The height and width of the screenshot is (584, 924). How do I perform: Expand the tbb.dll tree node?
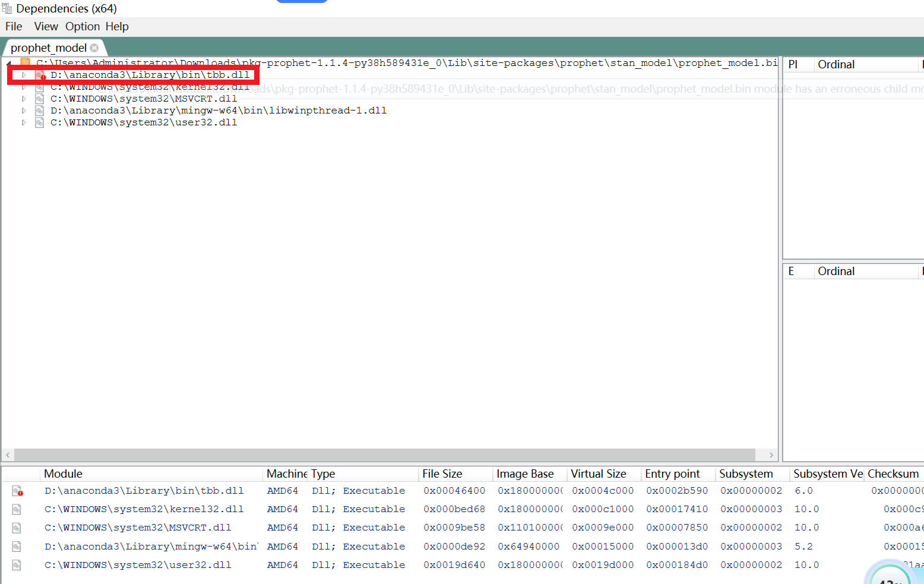coord(24,75)
